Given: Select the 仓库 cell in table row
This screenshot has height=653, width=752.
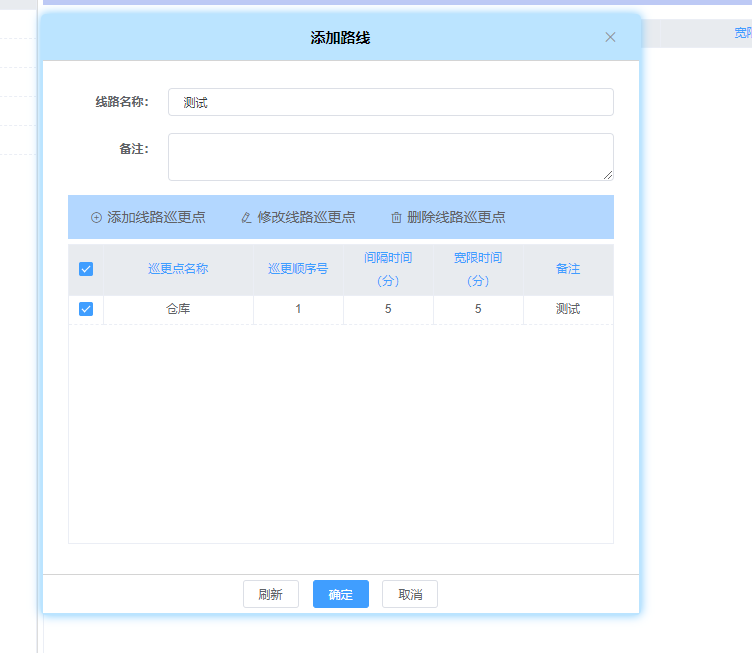Looking at the screenshot, I should (178, 309).
